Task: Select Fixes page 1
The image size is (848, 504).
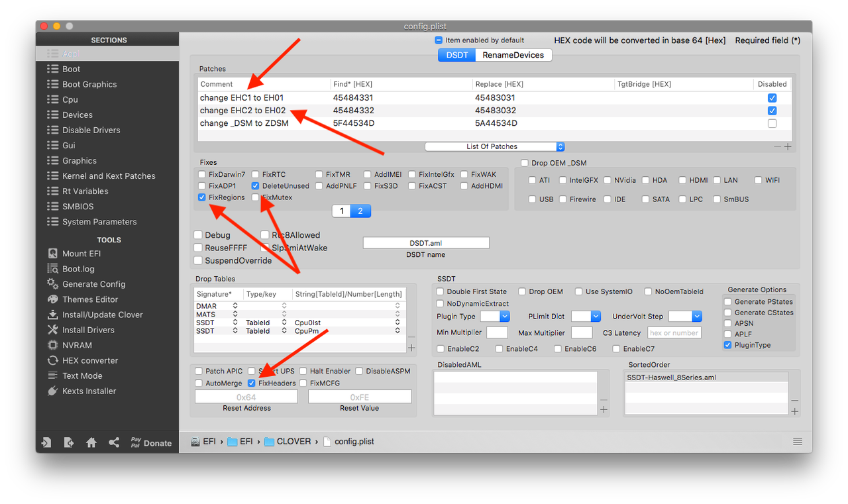Action: [342, 211]
